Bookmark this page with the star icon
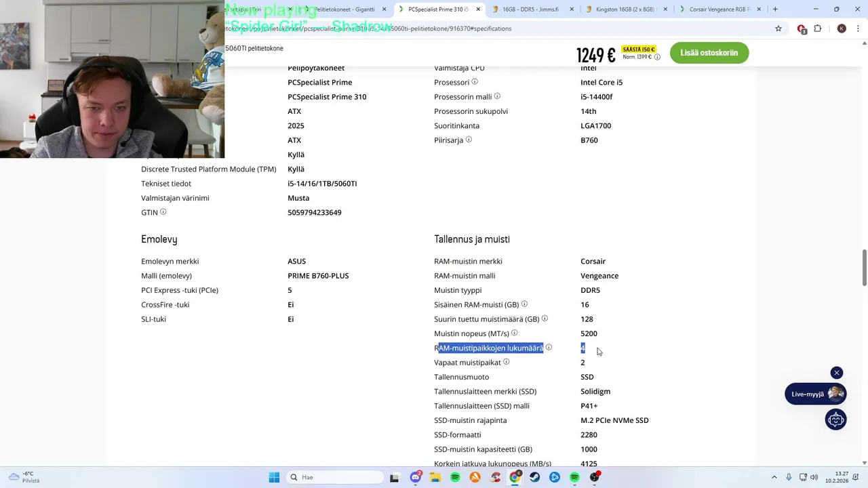This screenshot has width=868, height=488. (778, 28)
